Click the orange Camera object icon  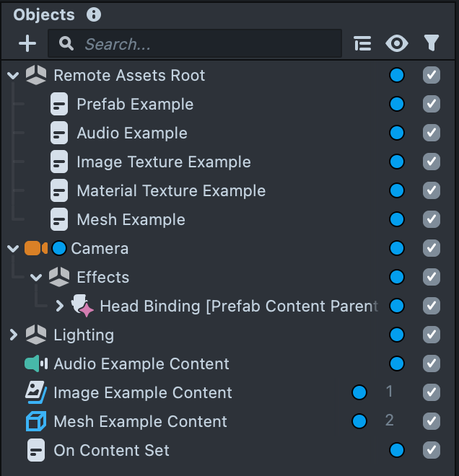35,249
